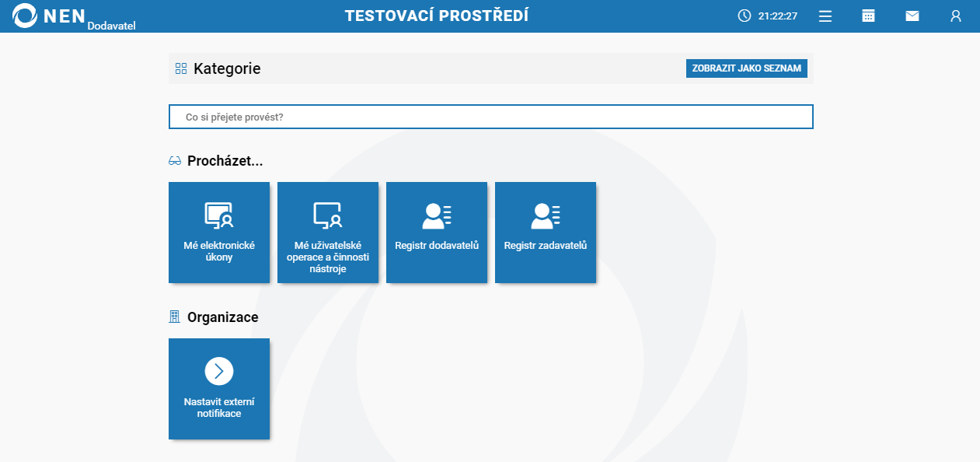Click the Testovací prostředí header title

point(437,16)
